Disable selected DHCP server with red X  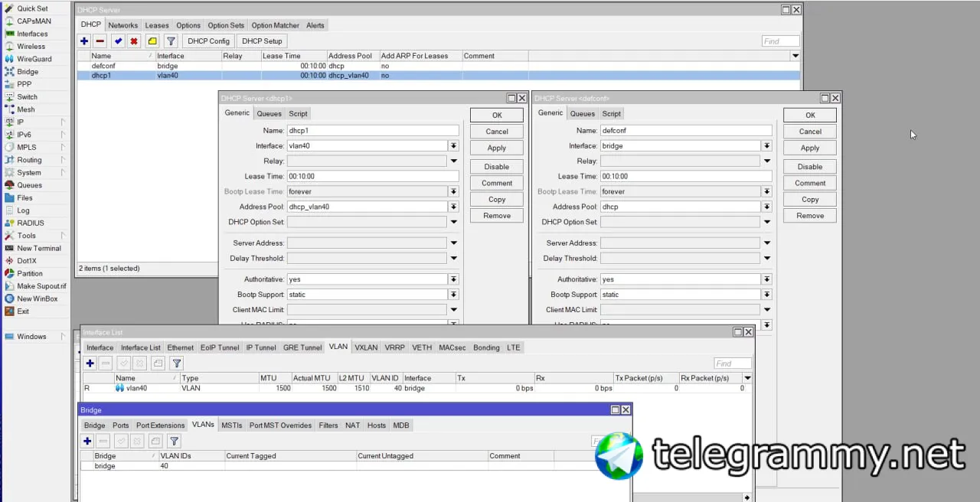click(x=134, y=41)
